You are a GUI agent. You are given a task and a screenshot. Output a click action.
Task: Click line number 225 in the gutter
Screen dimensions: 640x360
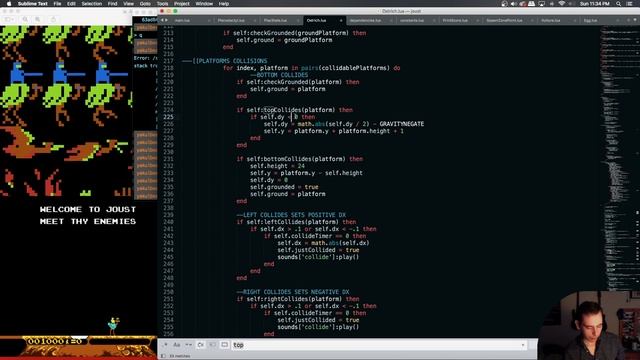pyautogui.click(x=168, y=117)
